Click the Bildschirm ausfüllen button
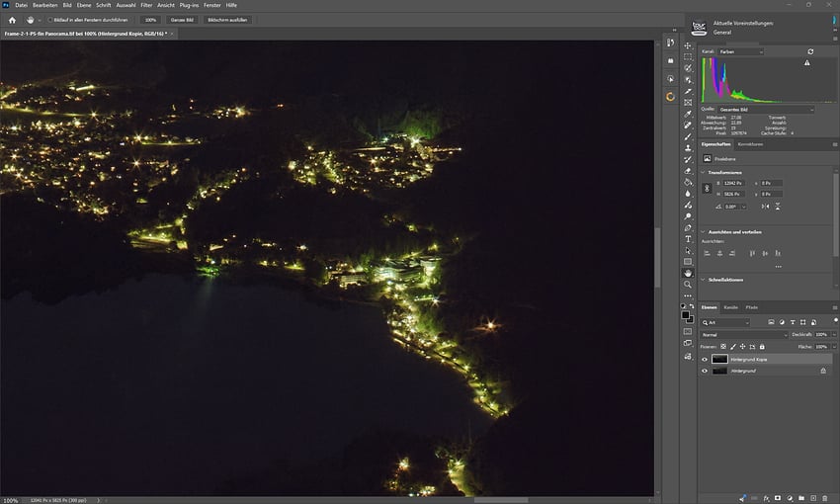This screenshot has height=504, width=840. 227,20
